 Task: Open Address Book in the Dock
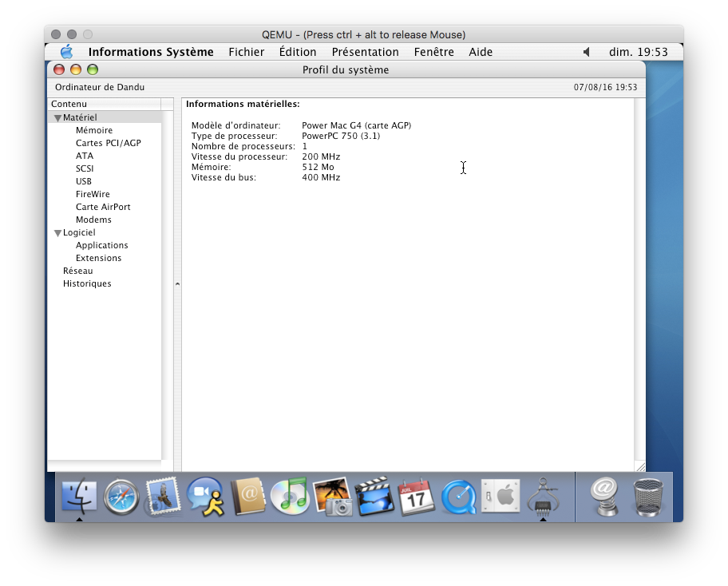(248, 497)
